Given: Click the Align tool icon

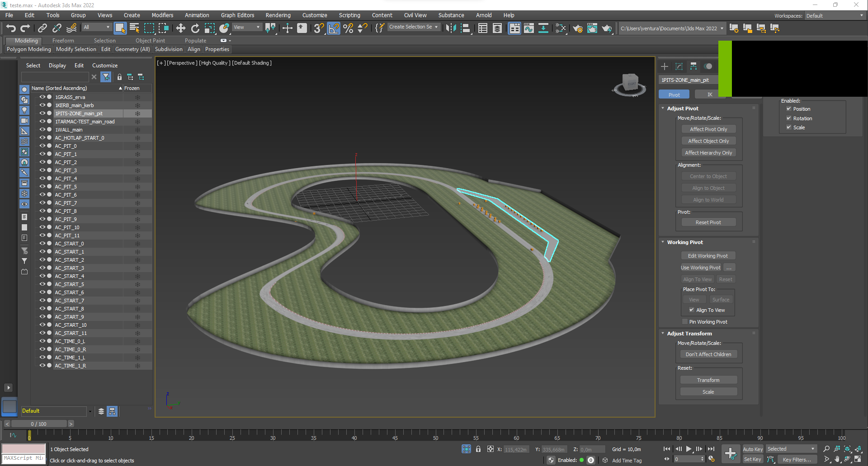Looking at the screenshot, I should [465, 28].
